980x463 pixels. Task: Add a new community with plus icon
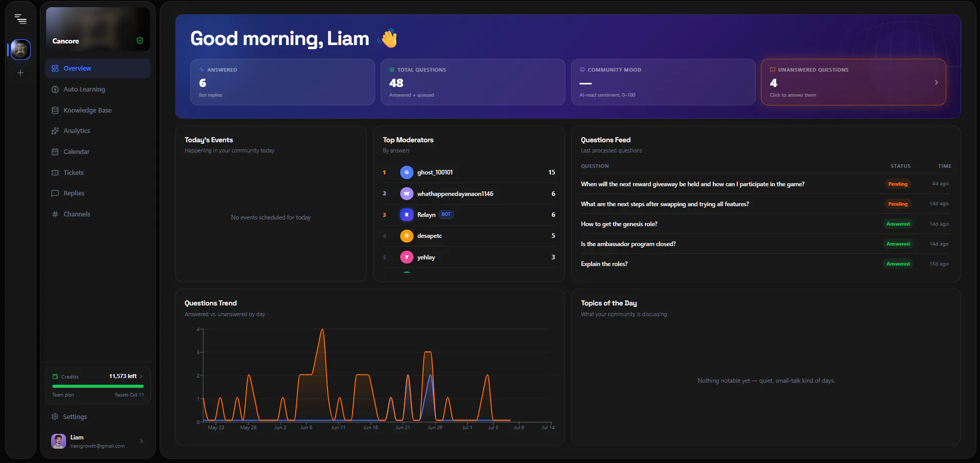tap(20, 73)
